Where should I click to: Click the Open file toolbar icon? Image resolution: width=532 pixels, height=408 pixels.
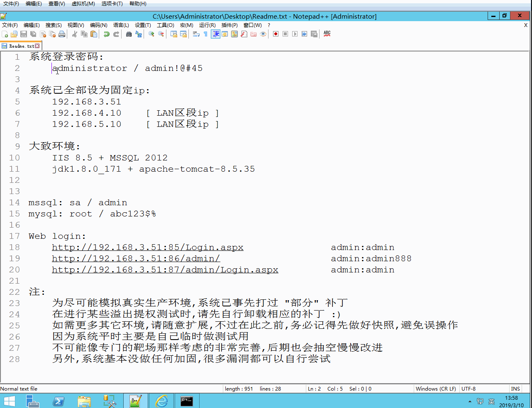14,34
